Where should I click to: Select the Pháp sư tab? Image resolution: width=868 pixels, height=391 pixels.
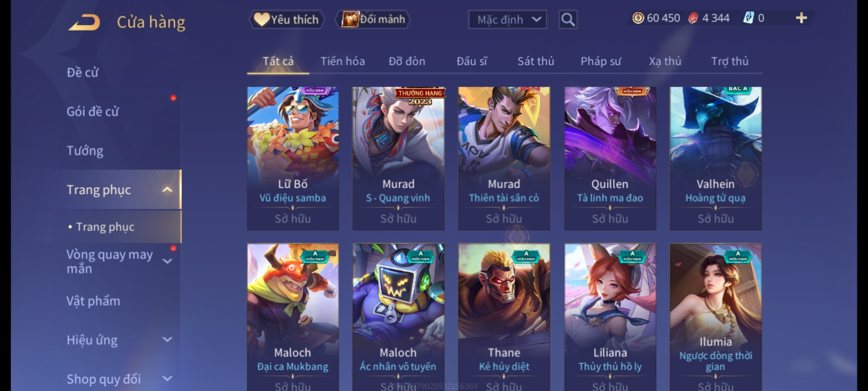click(x=601, y=61)
